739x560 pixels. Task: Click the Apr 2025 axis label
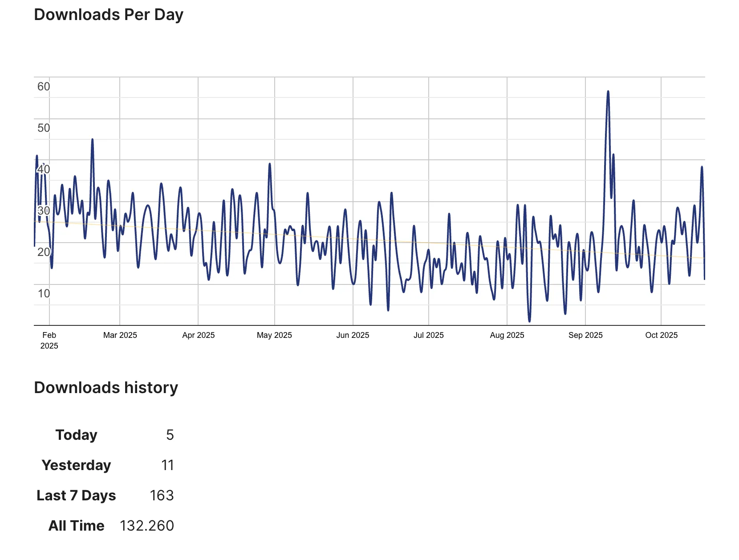[198, 335]
